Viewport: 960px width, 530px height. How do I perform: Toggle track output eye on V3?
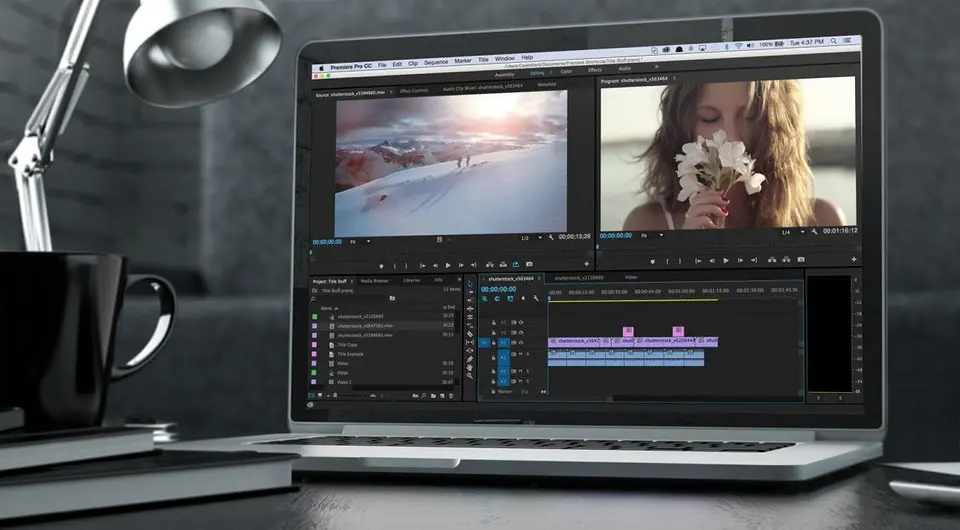521,323
